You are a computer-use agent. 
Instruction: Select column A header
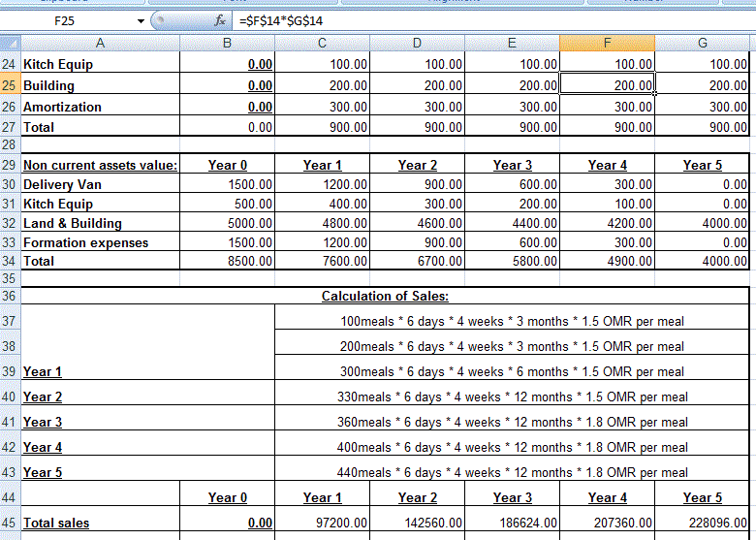pyautogui.click(x=100, y=44)
